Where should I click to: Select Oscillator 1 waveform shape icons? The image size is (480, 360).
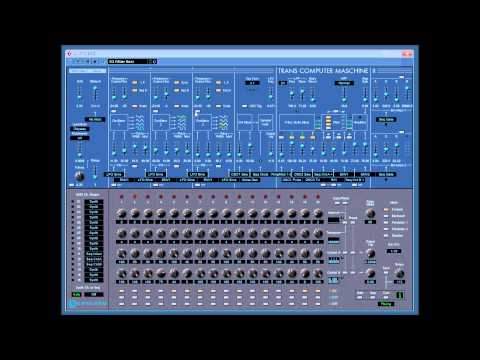coord(140,122)
